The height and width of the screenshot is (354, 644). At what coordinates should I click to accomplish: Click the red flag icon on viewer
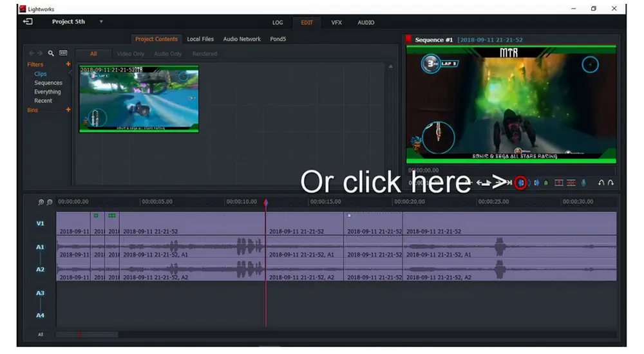click(409, 39)
